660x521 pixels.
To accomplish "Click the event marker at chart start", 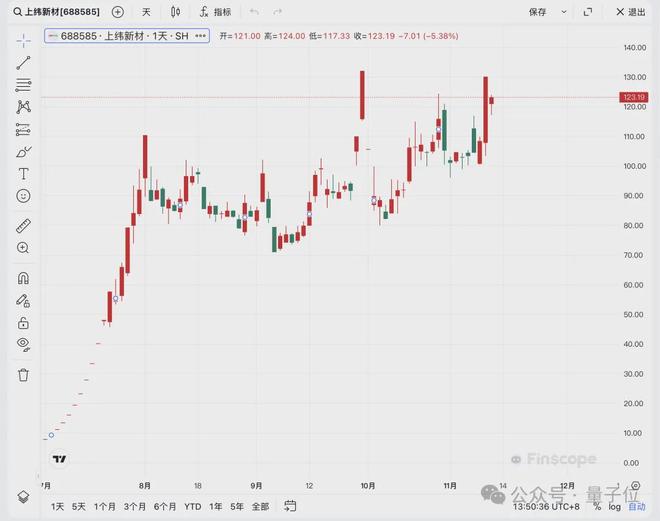I will tap(51, 435).
